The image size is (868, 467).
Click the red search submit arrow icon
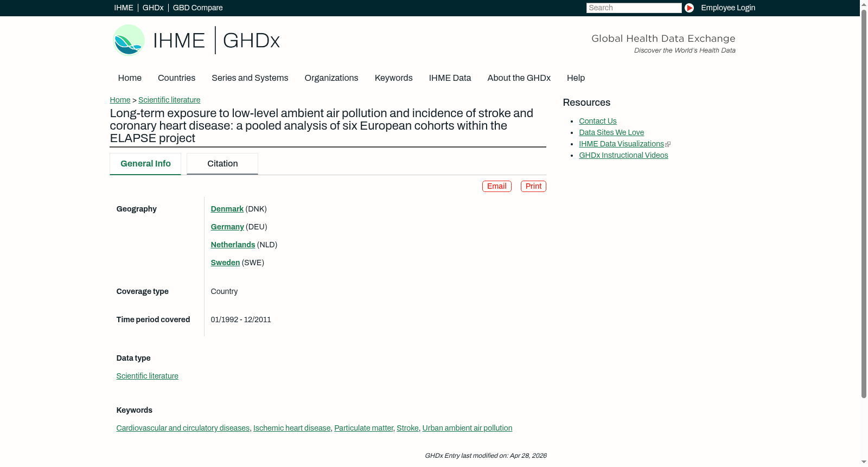point(689,8)
